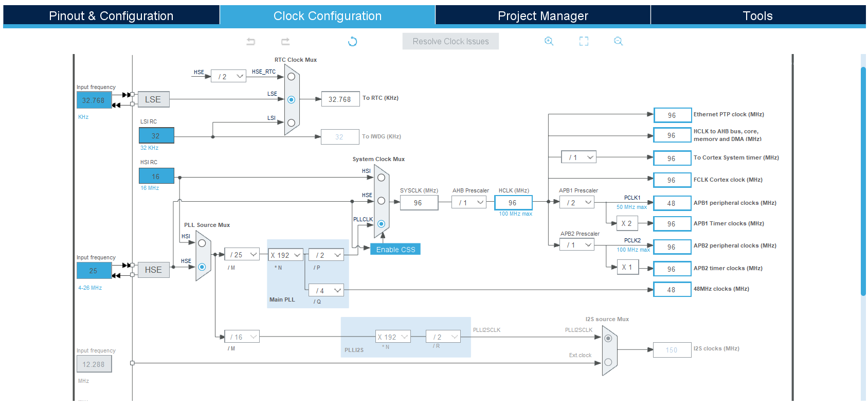Select HSE in System Clock Mux
Screen dimensions: 868x405
click(x=381, y=201)
